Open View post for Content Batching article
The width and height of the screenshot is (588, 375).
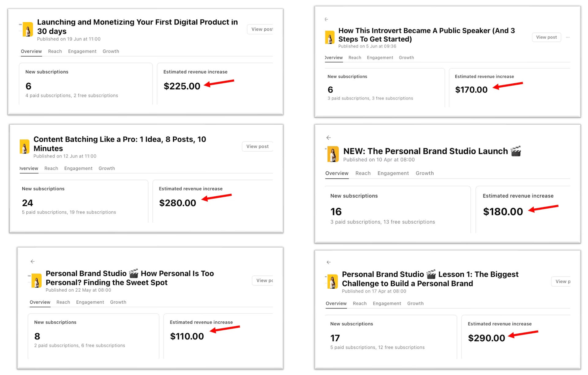tap(257, 146)
